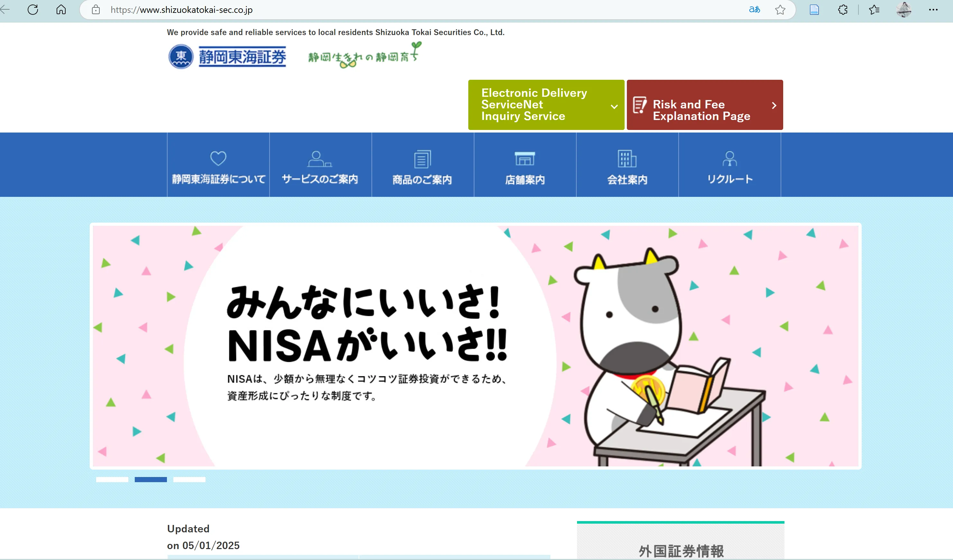Click storefront icon for branches
Screen dimensions: 953x560
tap(525, 159)
